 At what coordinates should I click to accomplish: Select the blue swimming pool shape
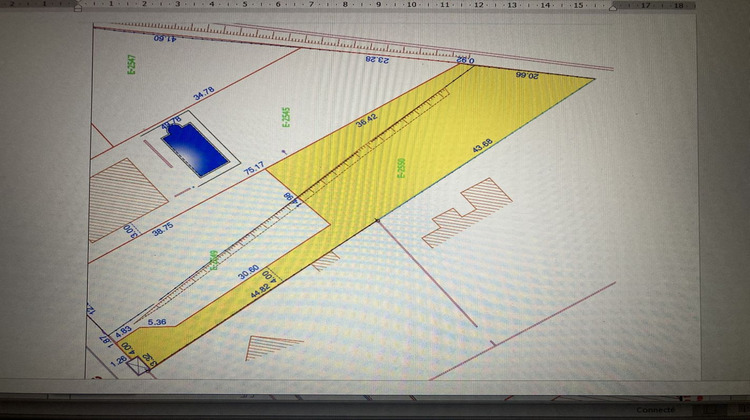[195, 149]
